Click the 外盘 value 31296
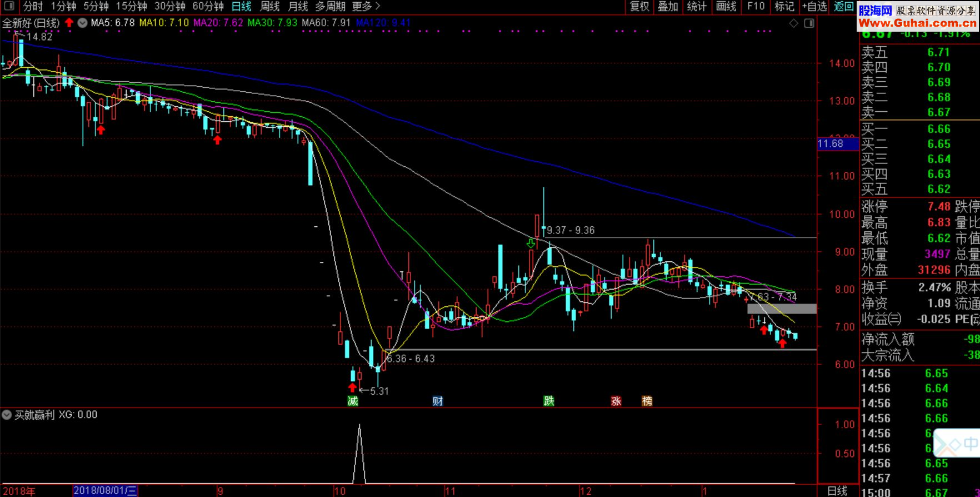Screen dimensions: 980x497 click(x=934, y=270)
